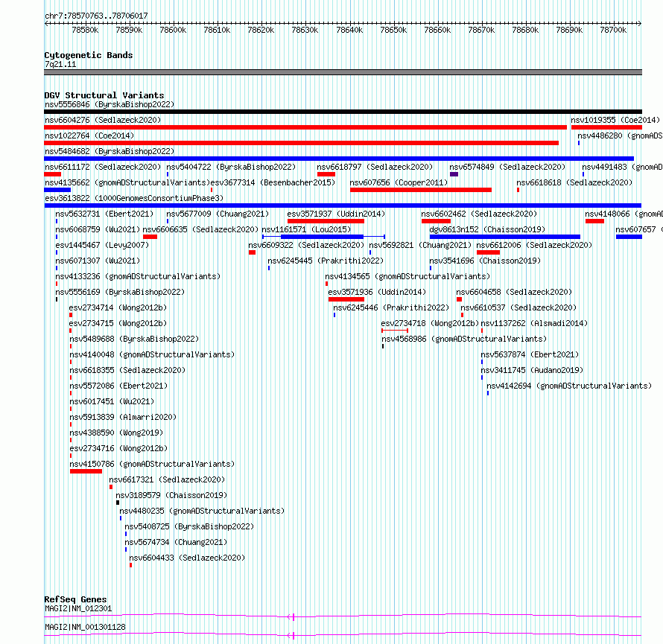Open the nsv1019355 (Coe2014) variant label
The image size is (663, 644).
(x=615, y=120)
